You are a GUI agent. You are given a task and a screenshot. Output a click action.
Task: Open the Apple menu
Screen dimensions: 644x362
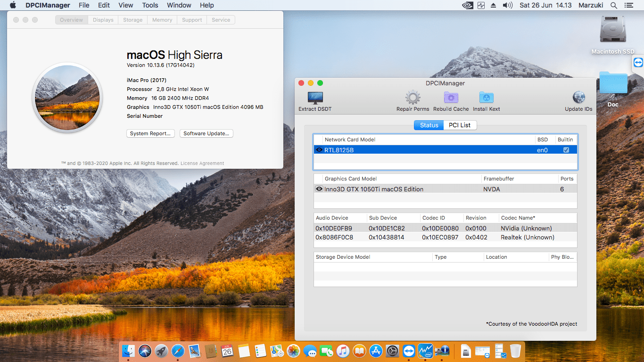point(13,5)
